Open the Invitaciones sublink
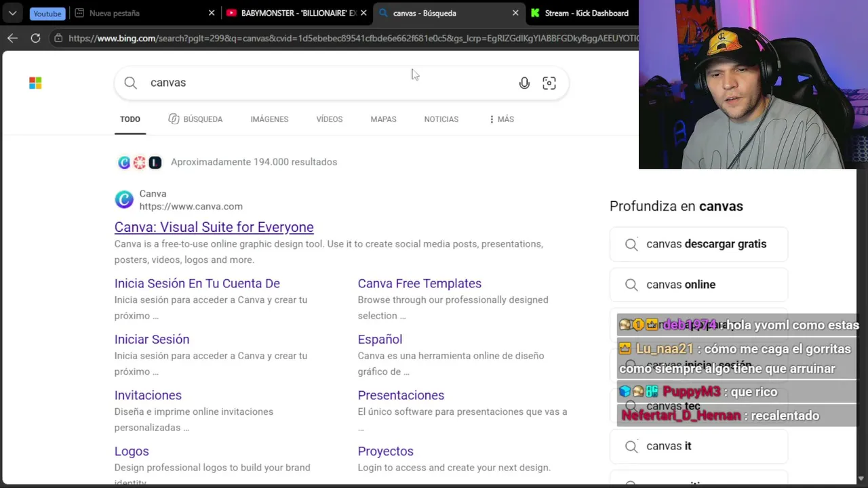Viewport: 868px width, 488px height. click(148, 395)
